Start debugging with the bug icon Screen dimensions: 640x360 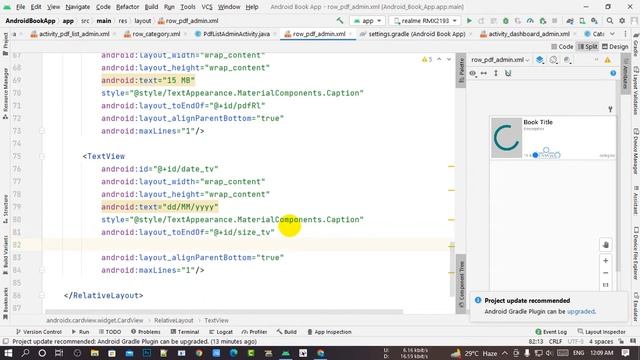point(506,21)
